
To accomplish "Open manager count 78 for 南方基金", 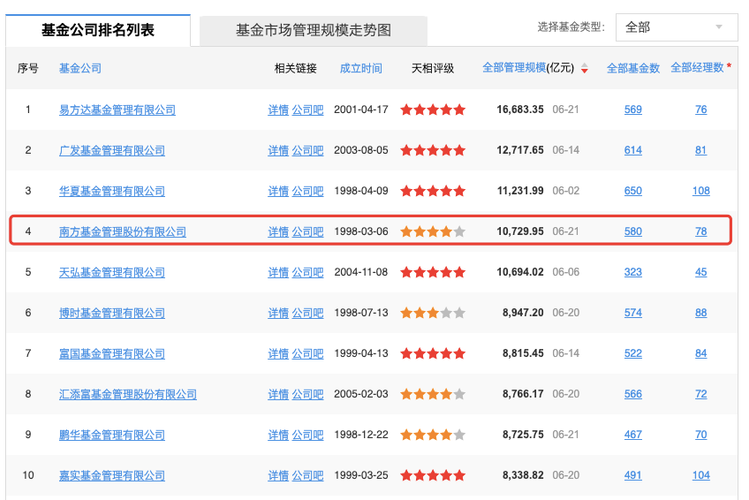I will tap(701, 231).
